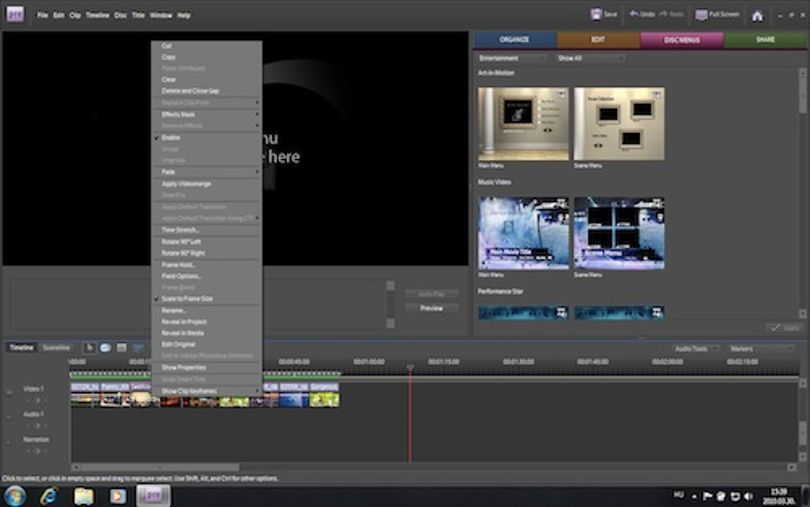
Task: Launch Internet Explorer from the taskbar
Action: pos(49,496)
